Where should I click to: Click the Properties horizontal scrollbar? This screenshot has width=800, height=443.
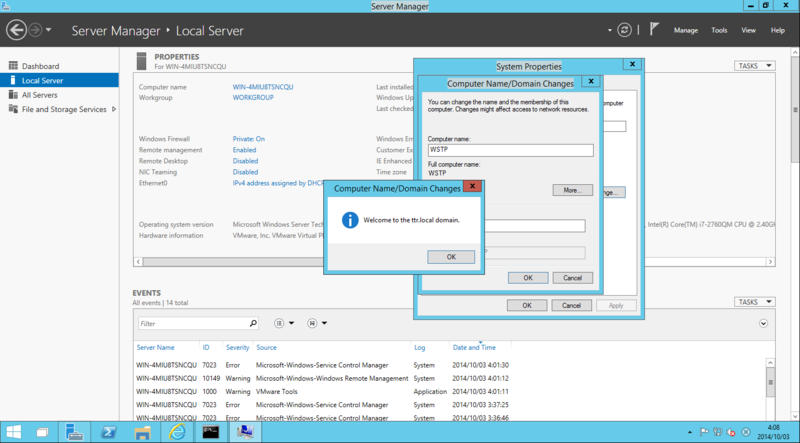click(454, 261)
